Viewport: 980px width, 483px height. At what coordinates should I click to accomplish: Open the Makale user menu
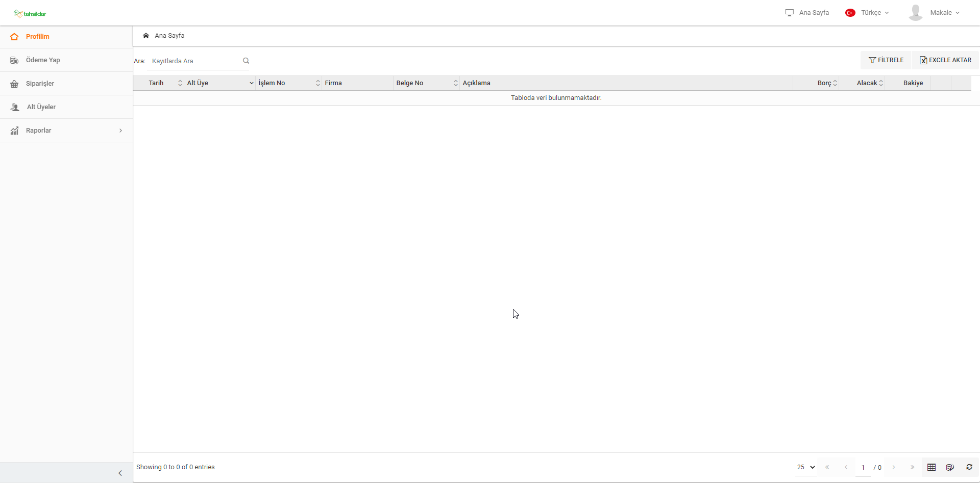(945, 13)
